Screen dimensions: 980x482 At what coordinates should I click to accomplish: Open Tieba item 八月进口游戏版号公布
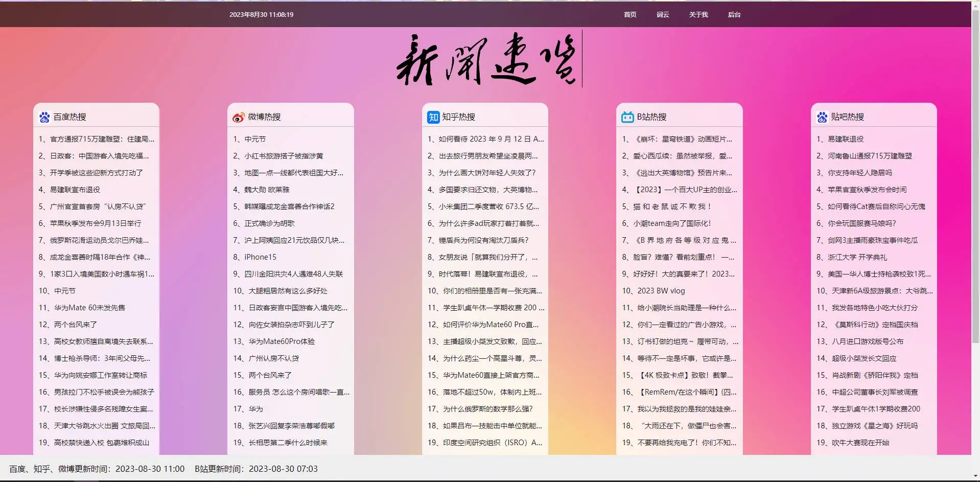[860, 341]
